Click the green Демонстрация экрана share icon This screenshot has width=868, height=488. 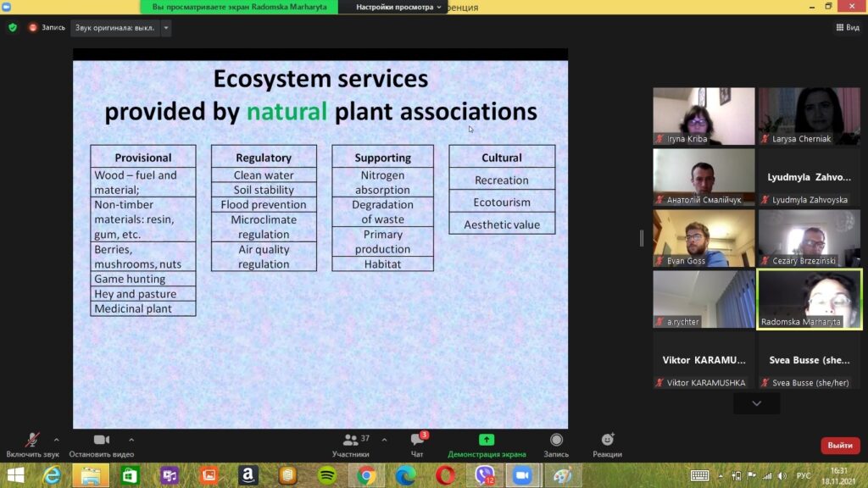click(x=487, y=440)
